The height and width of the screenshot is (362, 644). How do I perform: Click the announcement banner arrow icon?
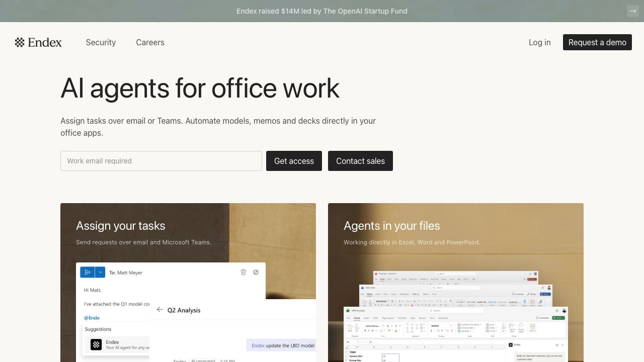pyautogui.click(x=633, y=11)
